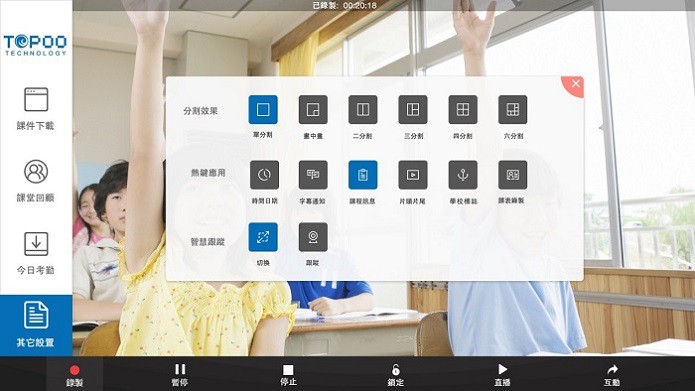Click the 熱鍵應用 section label
The height and width of the screenshot is (391, 695).
coord(208,173)
